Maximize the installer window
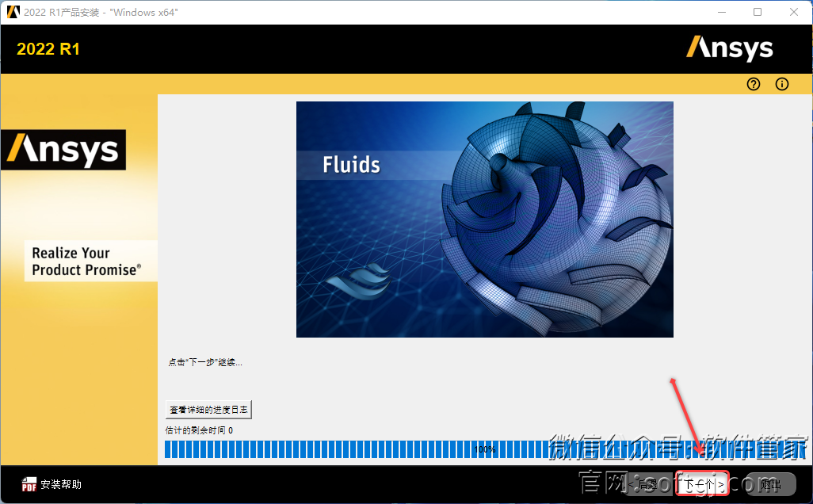 (758, 13)
